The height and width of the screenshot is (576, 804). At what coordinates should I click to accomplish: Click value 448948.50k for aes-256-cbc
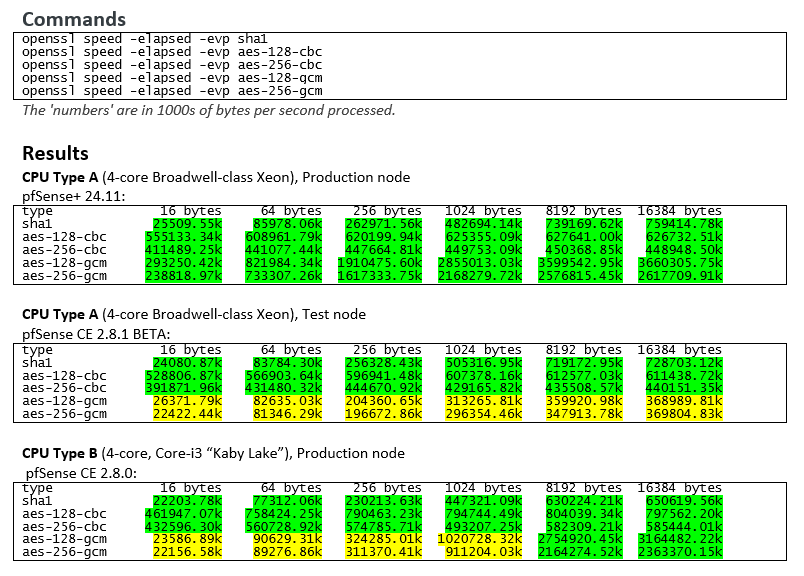(x=684, y=250)
